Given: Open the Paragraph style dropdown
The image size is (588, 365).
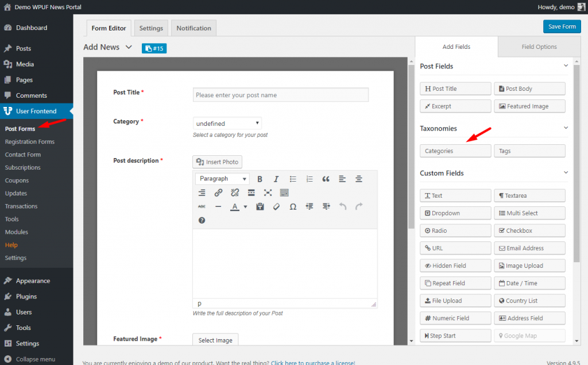Looking at the screenshot, I should 222,179.
